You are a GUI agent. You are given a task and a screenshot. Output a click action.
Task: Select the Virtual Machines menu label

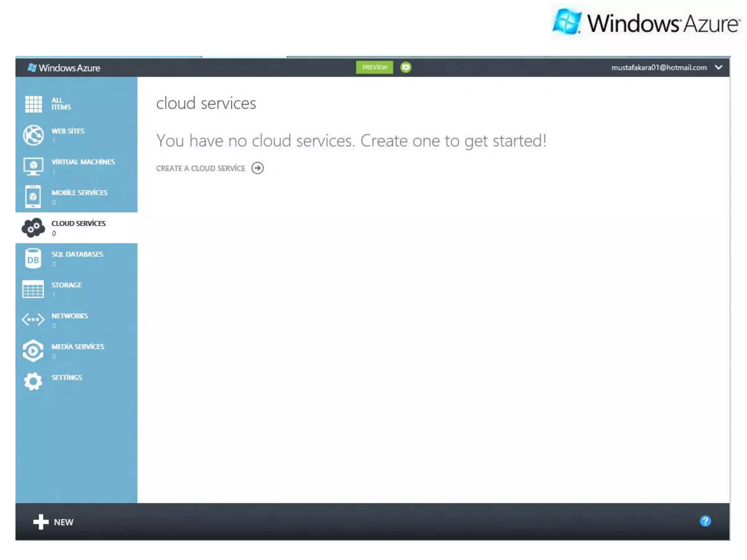click(83, 162)
